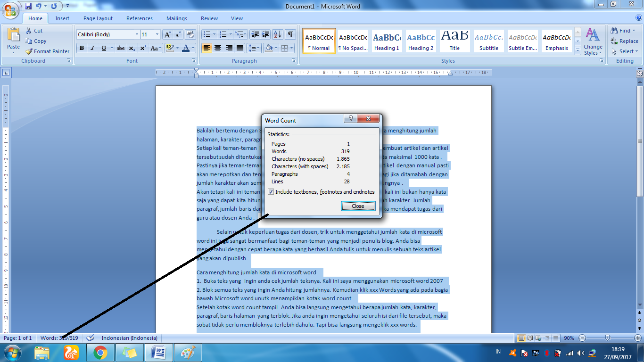
Task: Apply Superscript formatting
Action: (143, 48)
